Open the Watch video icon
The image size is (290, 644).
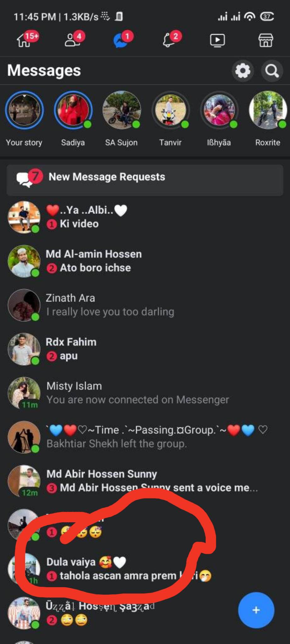(218, 40)
